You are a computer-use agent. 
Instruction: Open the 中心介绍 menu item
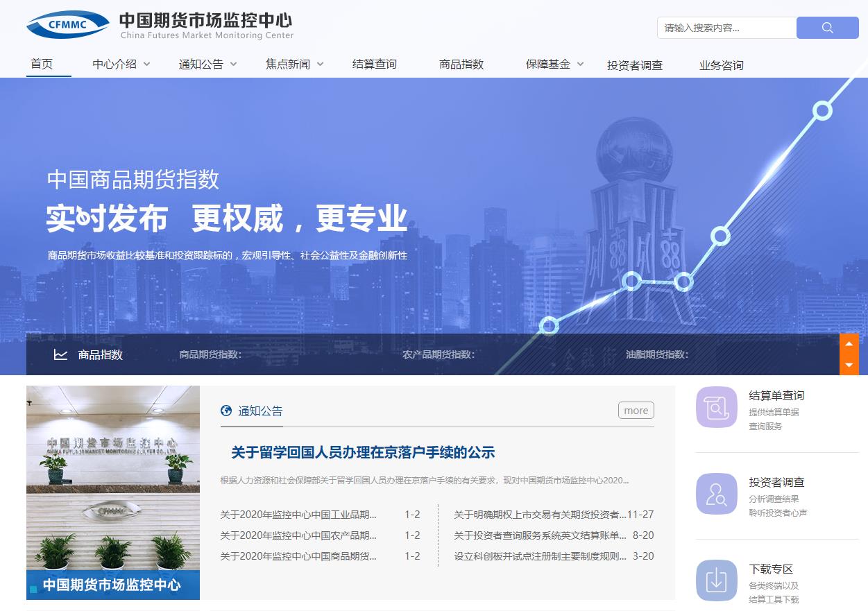pos(114,64)
